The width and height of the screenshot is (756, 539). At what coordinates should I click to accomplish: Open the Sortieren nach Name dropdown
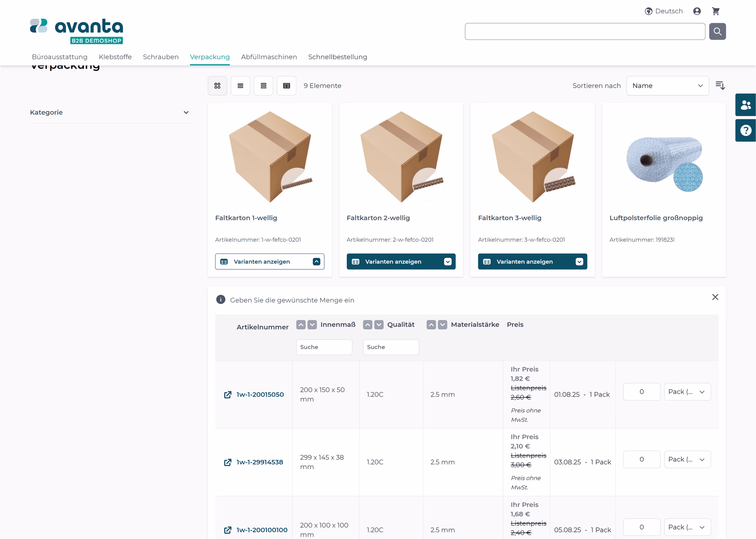coord(667,86)
